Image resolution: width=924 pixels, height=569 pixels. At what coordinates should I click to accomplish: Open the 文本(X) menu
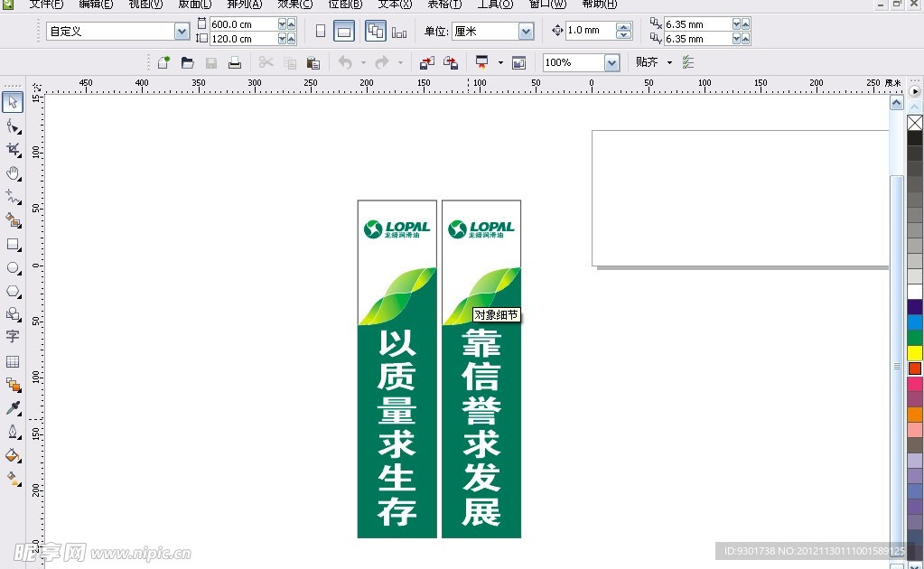pos(395,5)
